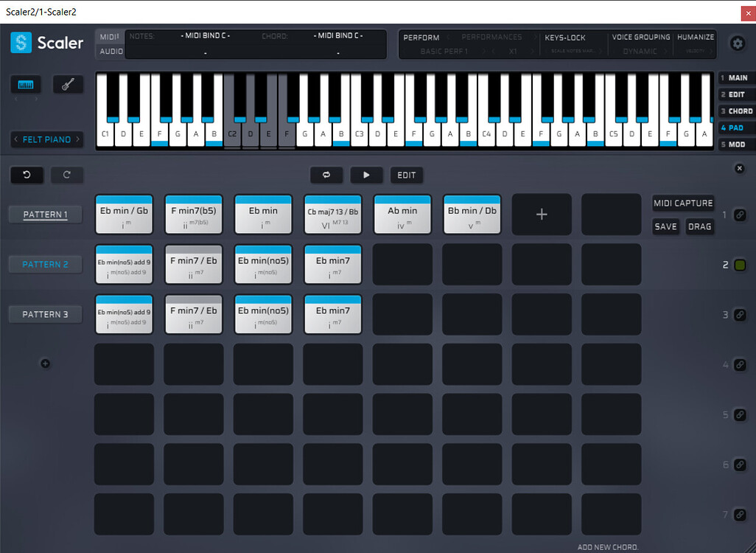Click the undo arrow icon

pos(27,175)
